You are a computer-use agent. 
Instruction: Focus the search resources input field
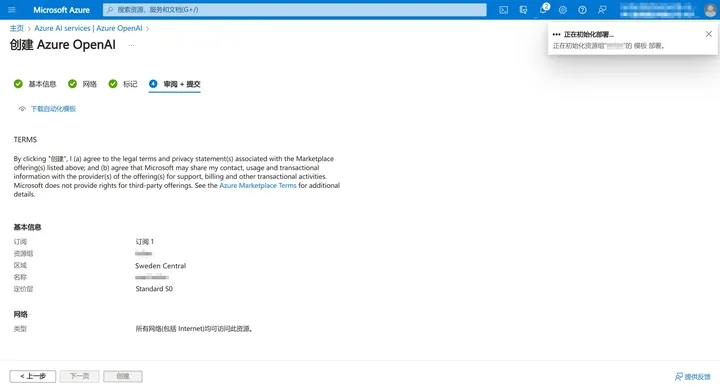pos(294,10)
